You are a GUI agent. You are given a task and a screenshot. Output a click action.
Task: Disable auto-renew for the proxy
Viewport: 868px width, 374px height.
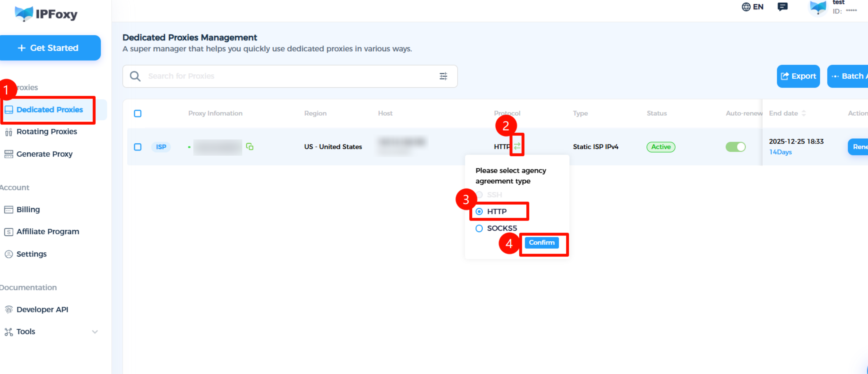pyautogui.click(x=736, y=147)
